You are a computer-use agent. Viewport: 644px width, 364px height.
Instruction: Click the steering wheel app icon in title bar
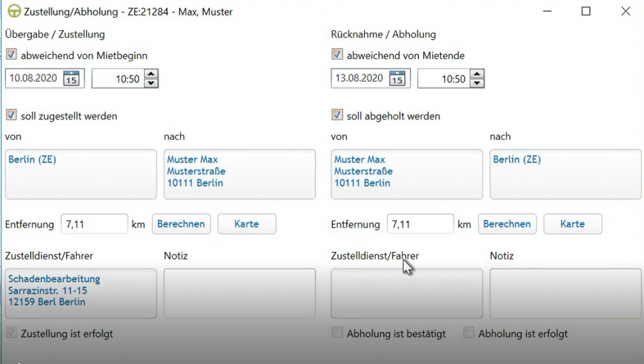coord(14,11)
